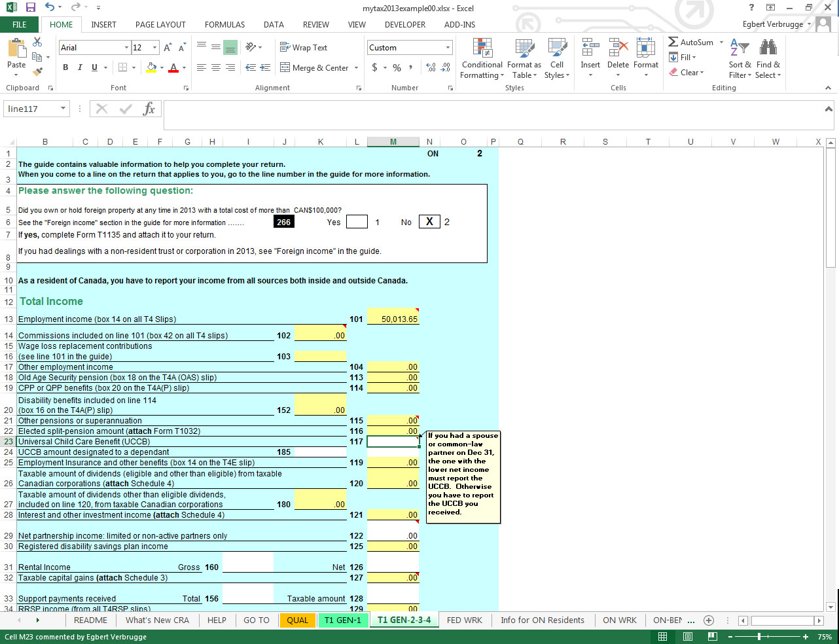Open Cell Styles gallery
This screenshot has width=839, height=644.
pos(557,59)
